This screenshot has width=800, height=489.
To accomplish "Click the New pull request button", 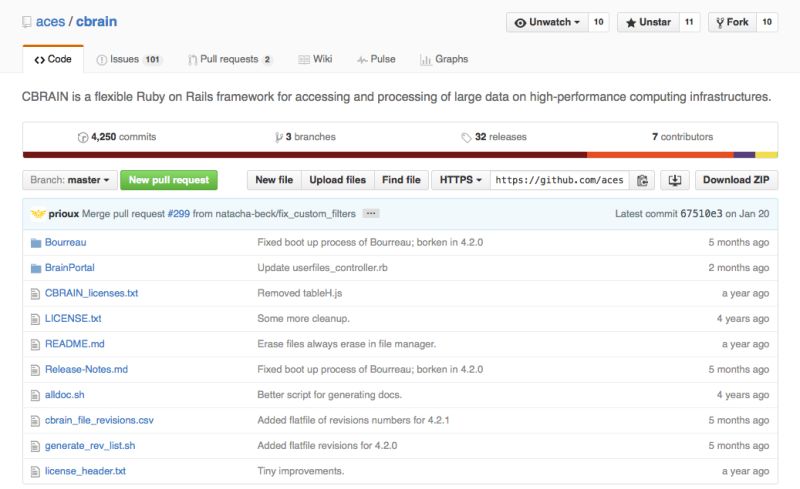I will [x=169, y=180].
